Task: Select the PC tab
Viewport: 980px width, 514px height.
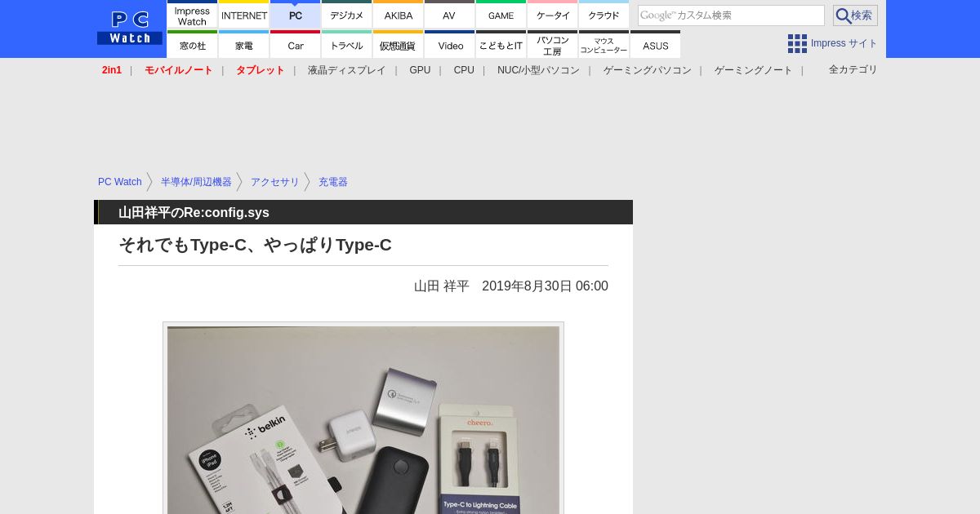Action: click(296, 15)
